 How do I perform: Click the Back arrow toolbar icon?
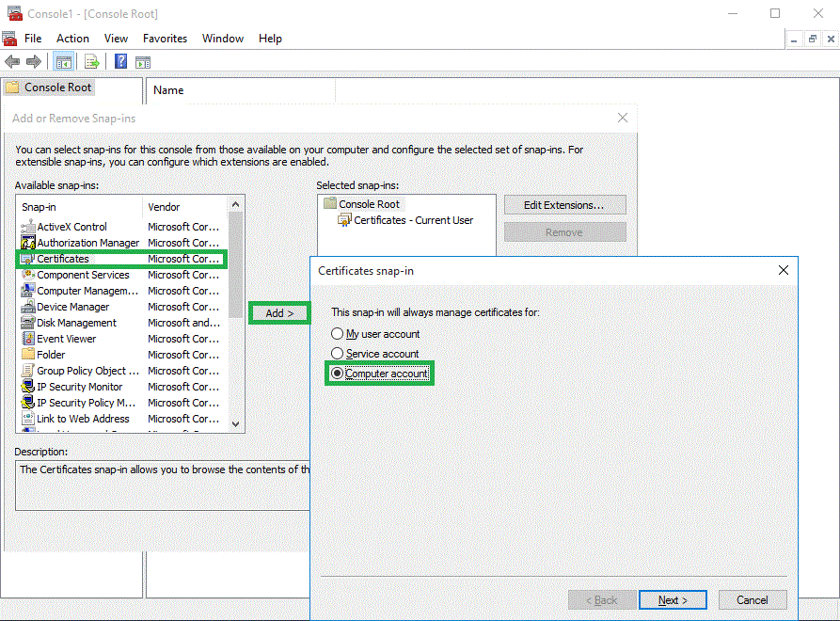click(12, 62)
